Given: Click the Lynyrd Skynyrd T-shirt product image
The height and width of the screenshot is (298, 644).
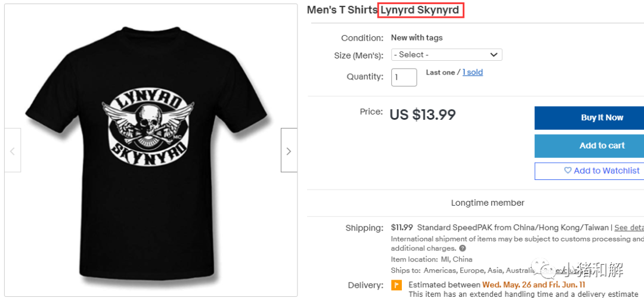Looking at the screenshot, I should click(151, 150).
